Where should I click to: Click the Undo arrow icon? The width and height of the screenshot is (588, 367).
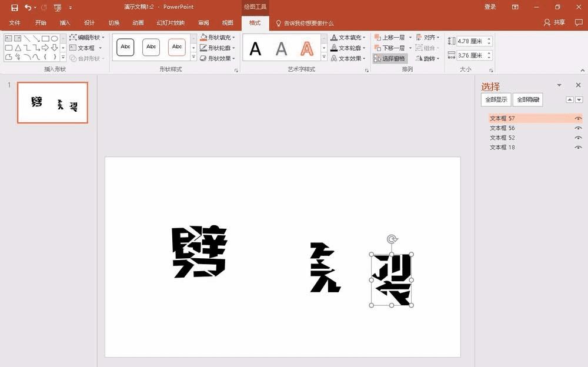(x=28, y=7)
